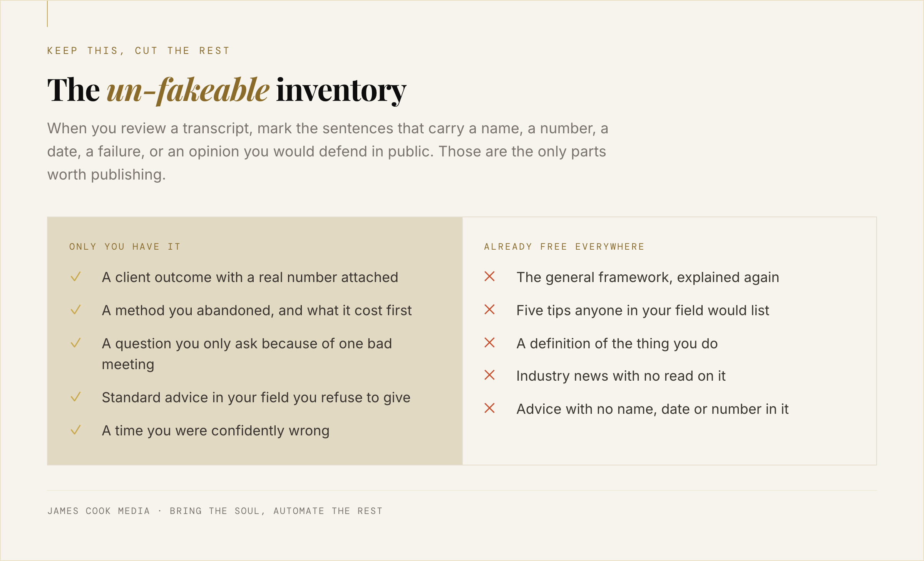Click the text 'A time you were confidently wrong'
The height and width of the screenshot is (561, 924).
[216, 431]
